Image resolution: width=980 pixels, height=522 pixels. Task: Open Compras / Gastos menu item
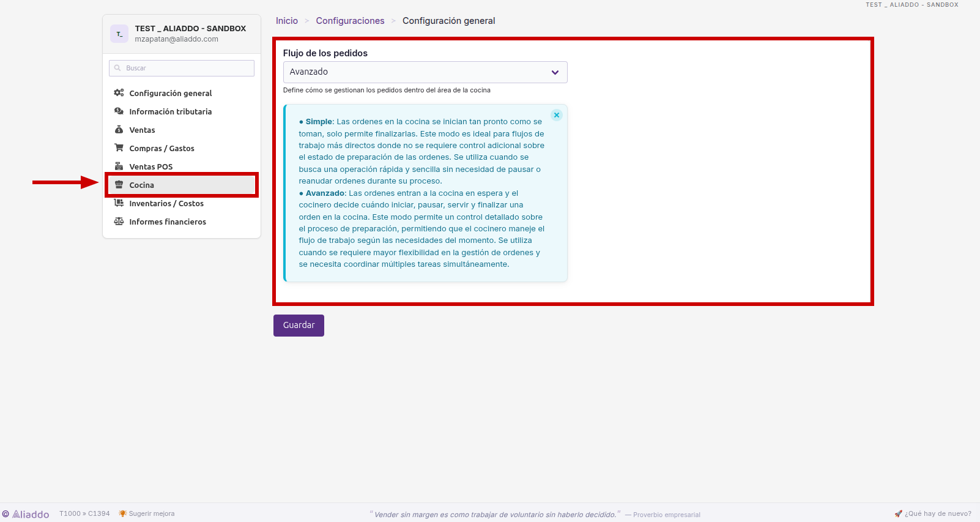coord(182,148)
